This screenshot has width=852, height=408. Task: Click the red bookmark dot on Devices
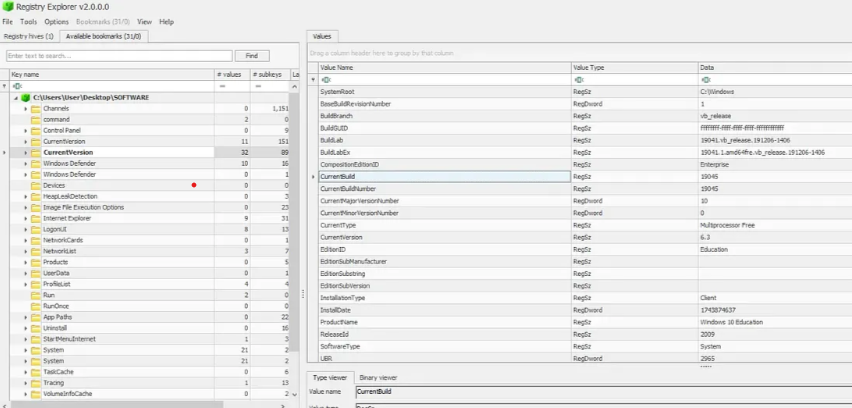(x=194, y=185)
